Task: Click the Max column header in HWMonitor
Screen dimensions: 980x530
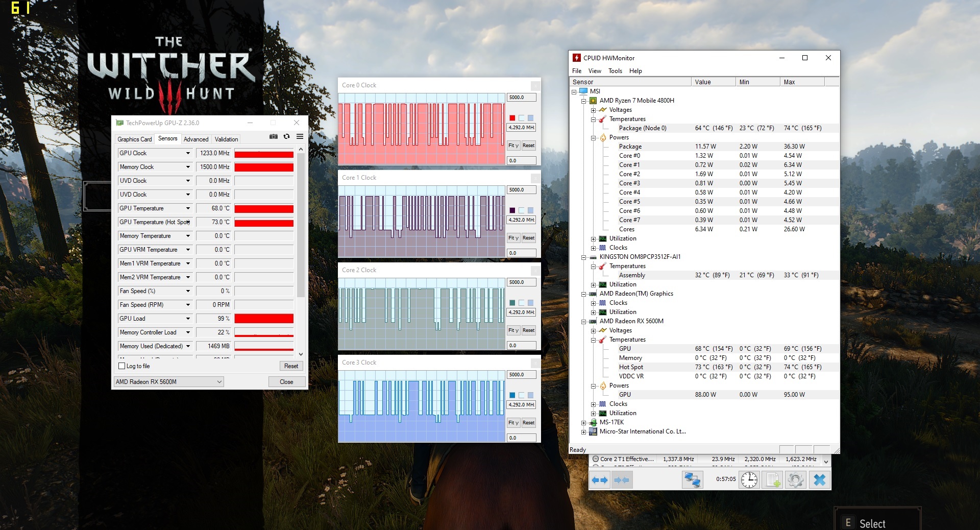Action: (x=802, y=82)
